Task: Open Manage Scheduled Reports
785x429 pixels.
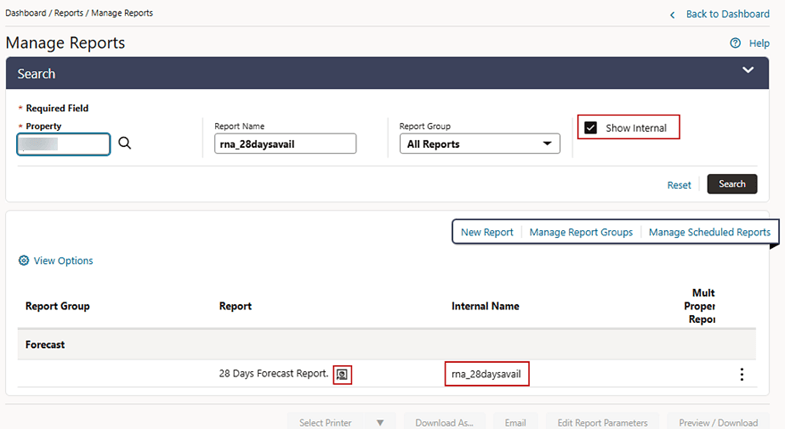Action: pyautogui.click(x=709, y=232)
